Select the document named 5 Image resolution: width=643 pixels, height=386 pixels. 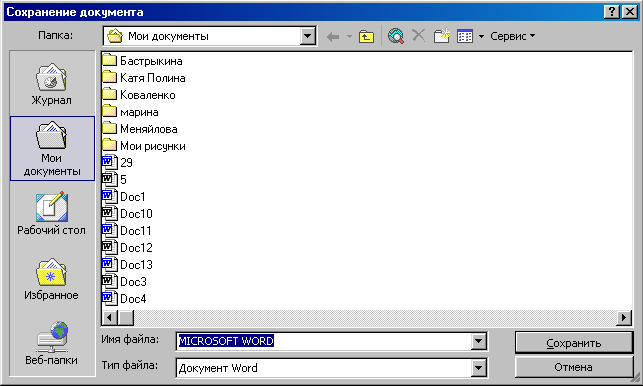(x=114, y=180)
